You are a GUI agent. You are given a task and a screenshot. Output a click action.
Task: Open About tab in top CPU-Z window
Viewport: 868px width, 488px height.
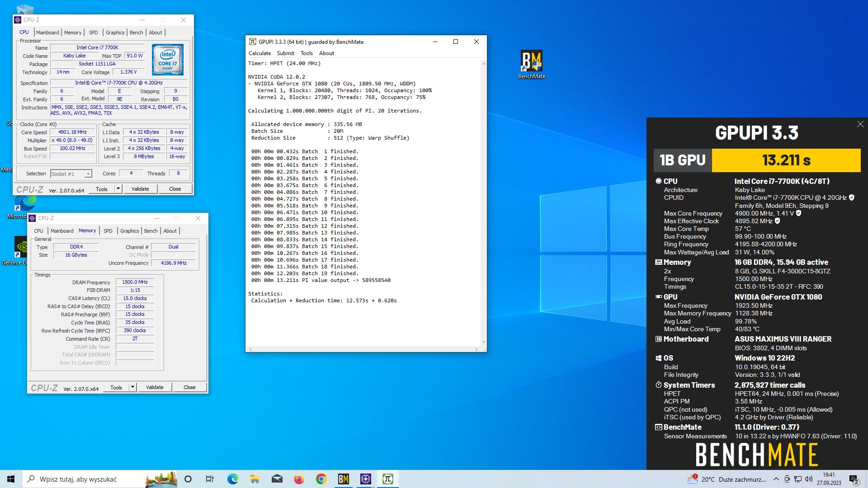click(x=156, y=33)
